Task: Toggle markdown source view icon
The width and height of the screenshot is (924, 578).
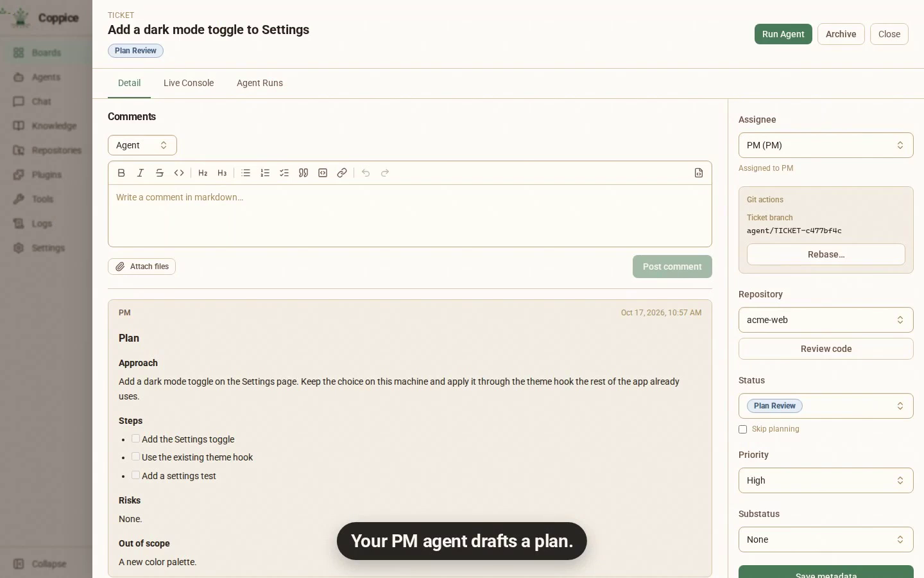Action: [699, 173]
